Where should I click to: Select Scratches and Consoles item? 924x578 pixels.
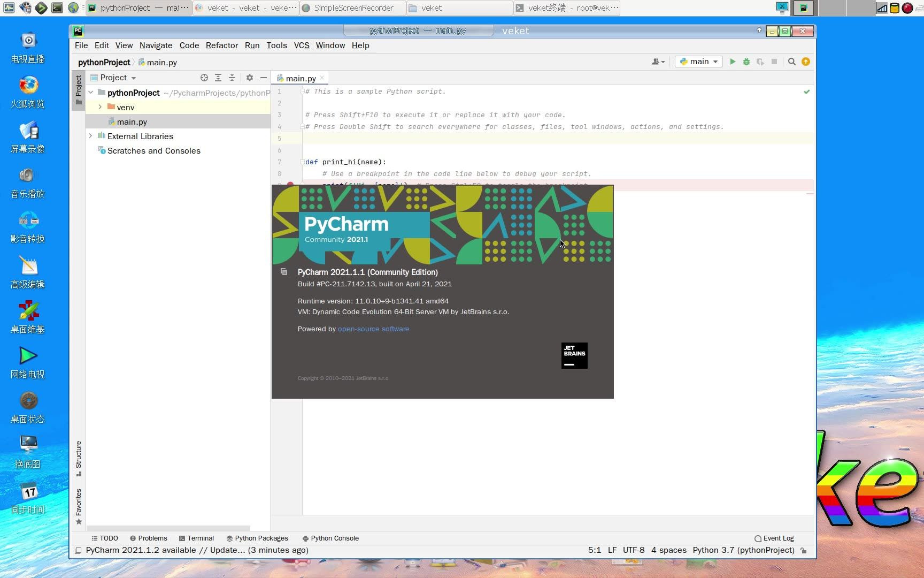pos(178,150)
